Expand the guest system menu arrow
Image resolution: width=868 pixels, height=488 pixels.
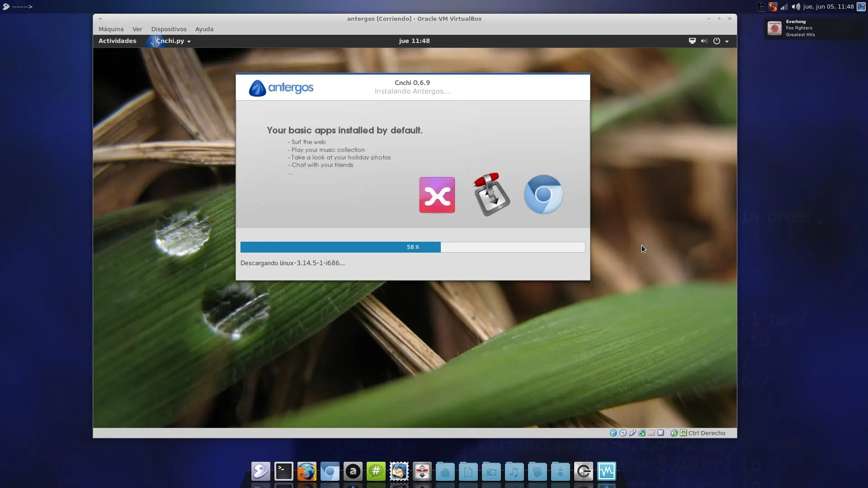[727, 41]
